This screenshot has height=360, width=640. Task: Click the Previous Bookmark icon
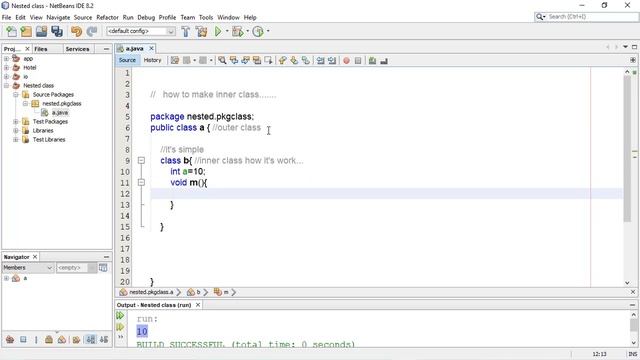pos(282,60)
